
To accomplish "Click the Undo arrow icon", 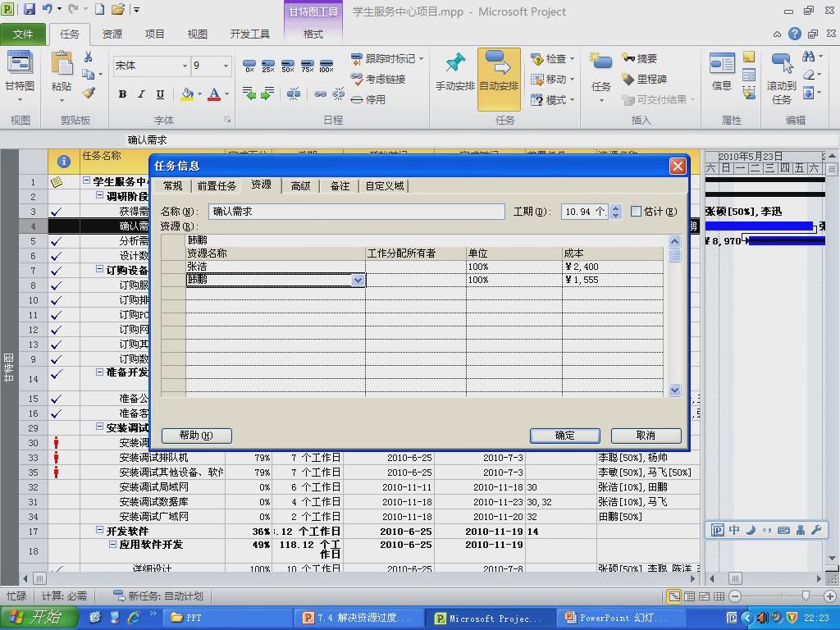I will click(x=48, y=9).
